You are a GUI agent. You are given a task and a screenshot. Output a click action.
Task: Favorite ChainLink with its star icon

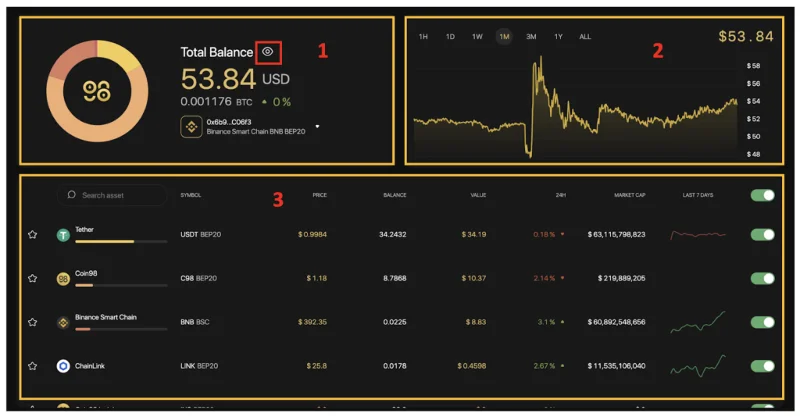[x=33, y=366]
